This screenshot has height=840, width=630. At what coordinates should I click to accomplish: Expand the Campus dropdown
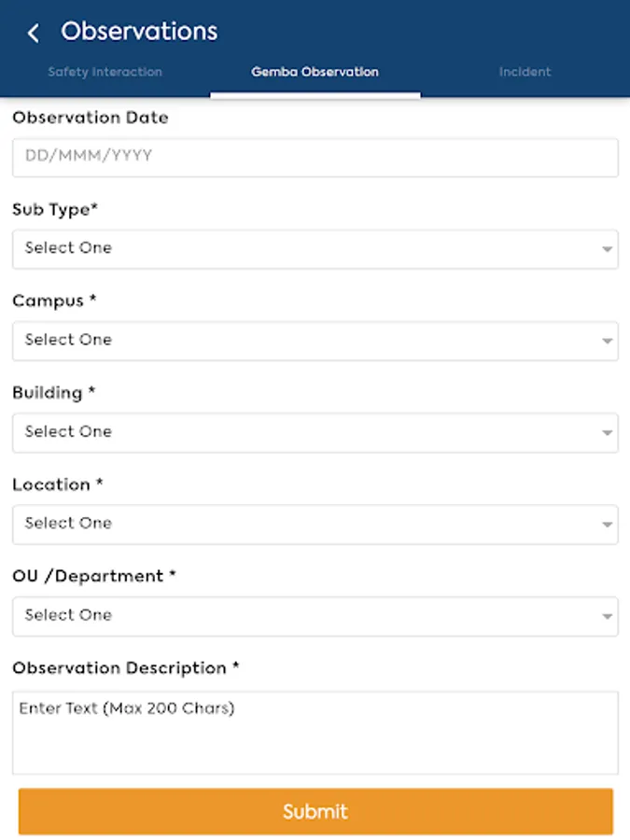[x=315, y=341]
